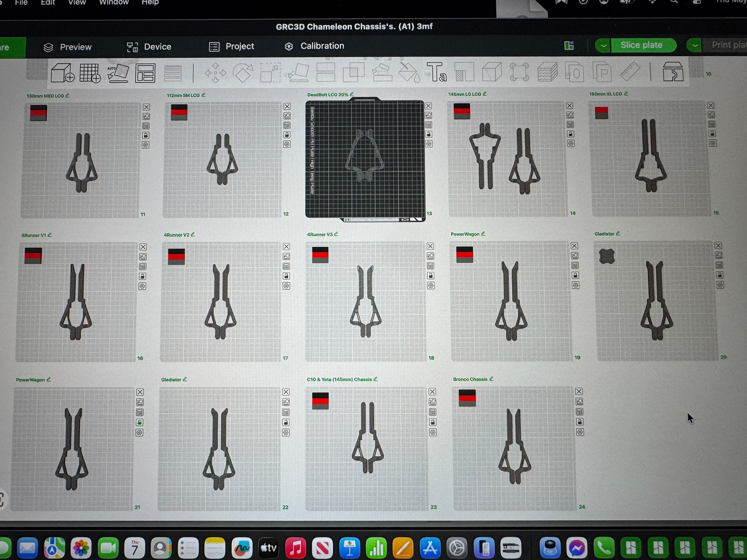
Task: Select the DeadBolt LCG 20% plate thumbnail
Action: tap(365, 159)
